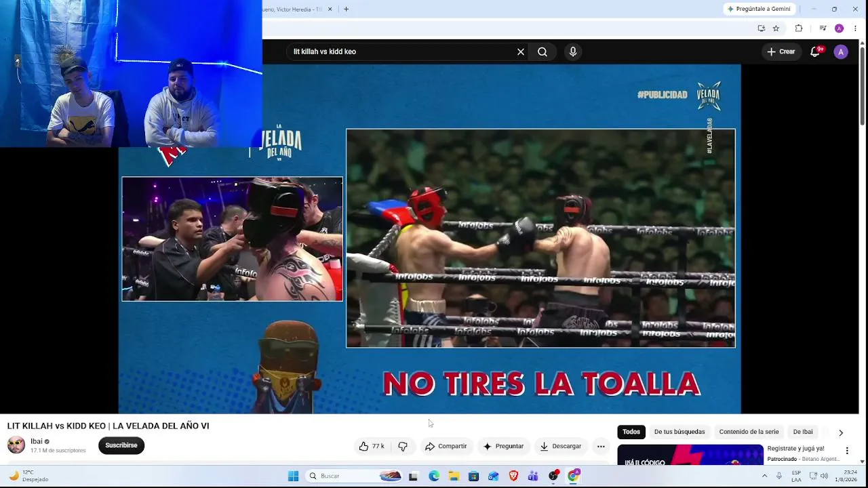
Task: Click 'Pregúntale a Gemini' button
Action: click(x=757, y=9)
